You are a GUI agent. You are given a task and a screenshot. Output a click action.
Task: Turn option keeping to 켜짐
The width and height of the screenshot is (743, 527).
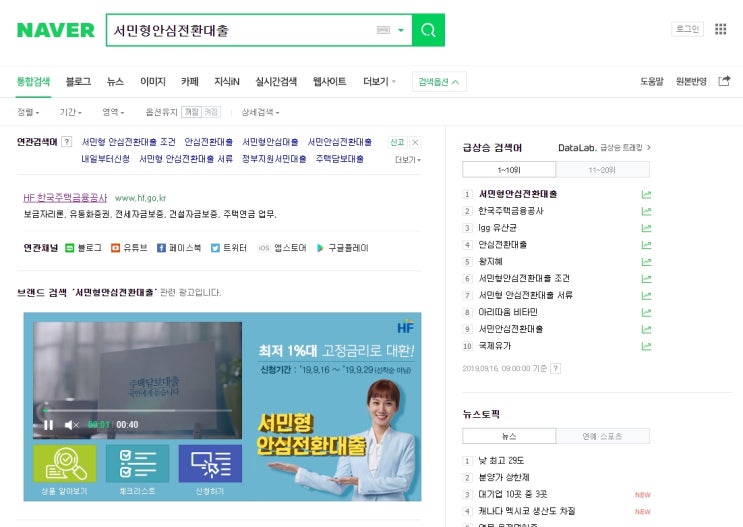point(211,112)
